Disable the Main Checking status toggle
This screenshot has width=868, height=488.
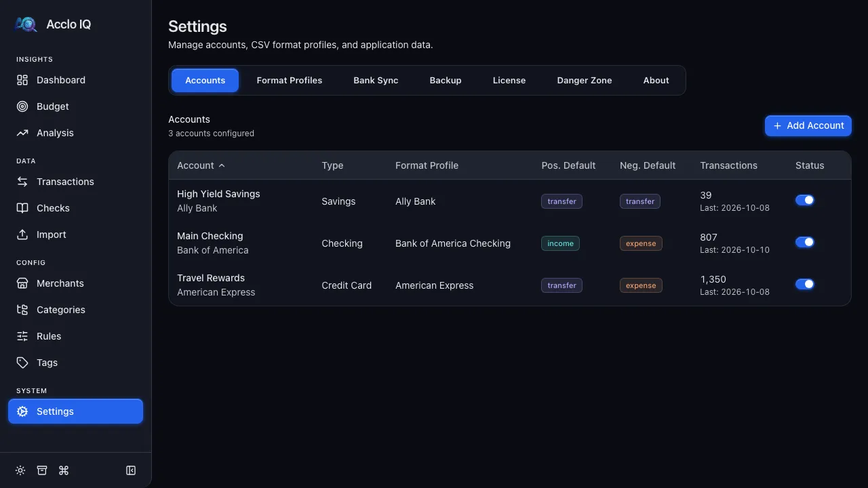click(805, 242)
